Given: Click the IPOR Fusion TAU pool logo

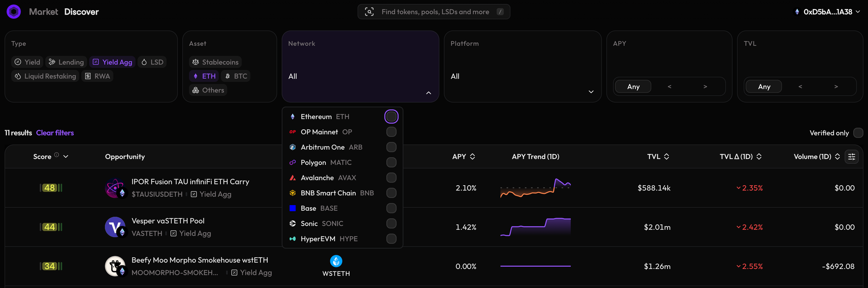Looking at the screenshot, I should pos(115,188).
